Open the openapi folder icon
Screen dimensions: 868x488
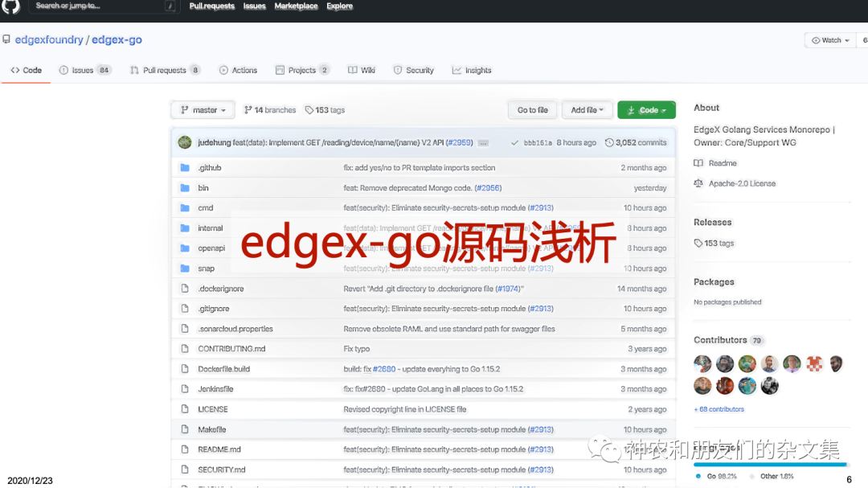(185, 248)
